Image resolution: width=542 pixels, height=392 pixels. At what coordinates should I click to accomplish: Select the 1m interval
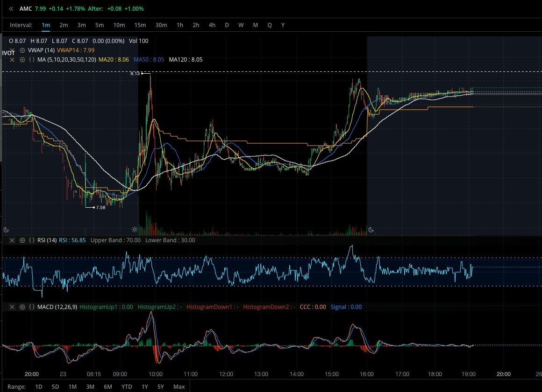point(46,25)
